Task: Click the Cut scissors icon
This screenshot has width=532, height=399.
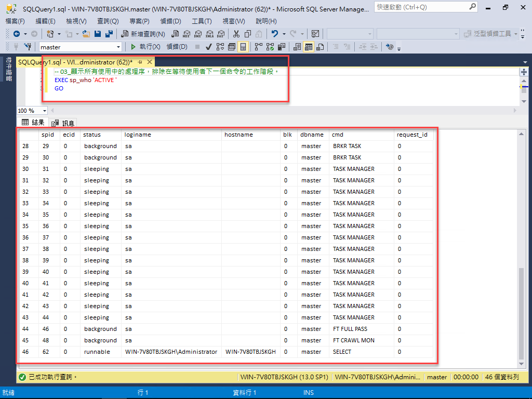Action: coord(236,34)
